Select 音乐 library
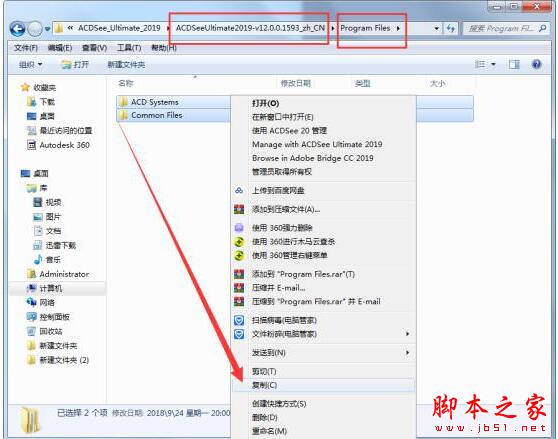The height and width of the screenshot is (439, 558). click(47, 259)
